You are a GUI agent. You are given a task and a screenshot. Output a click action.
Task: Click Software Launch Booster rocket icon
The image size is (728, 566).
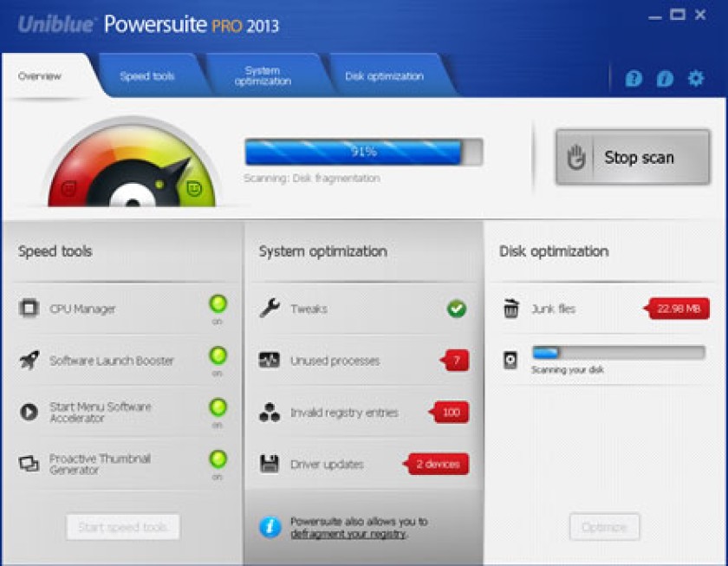pos(29,361)
